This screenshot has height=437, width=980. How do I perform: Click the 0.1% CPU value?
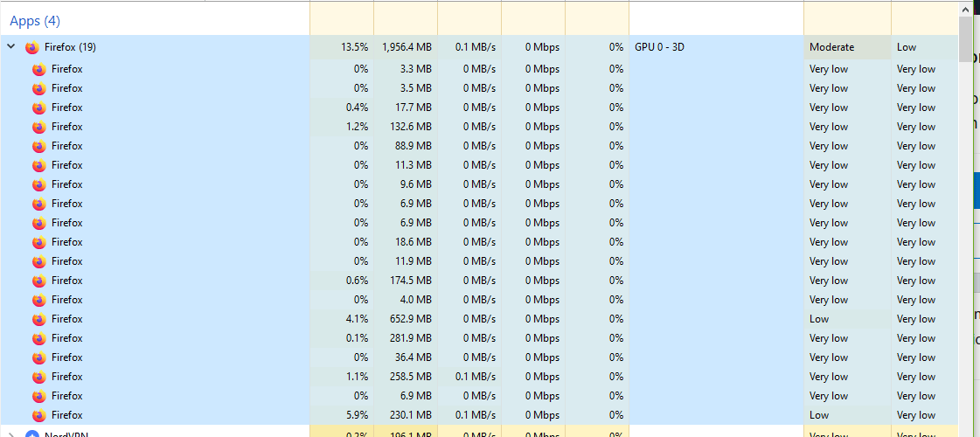(357, 338)
